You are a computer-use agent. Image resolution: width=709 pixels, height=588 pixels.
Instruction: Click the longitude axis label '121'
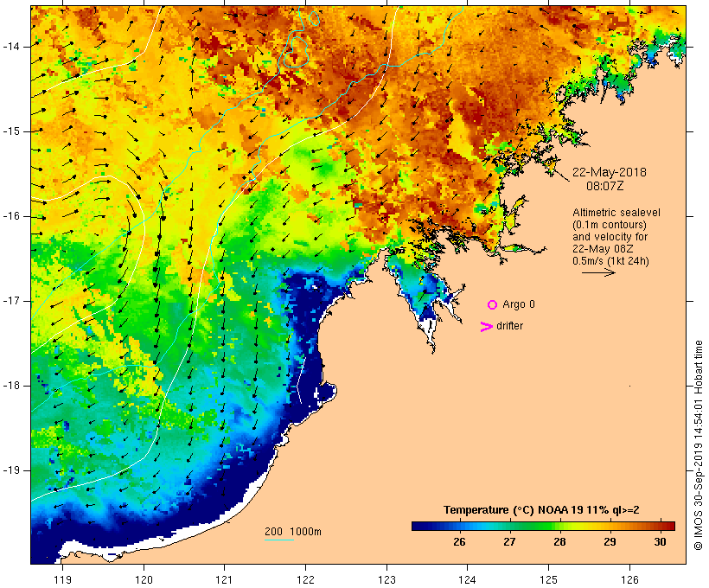click(x=224, y=580)
